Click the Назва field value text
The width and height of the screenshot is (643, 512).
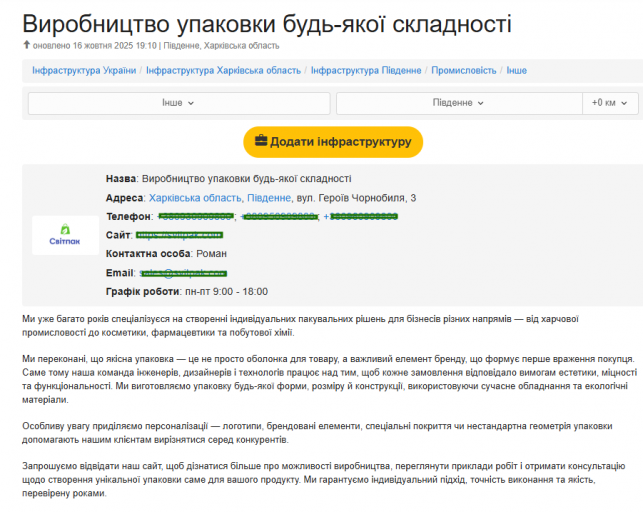click(246, 179)
